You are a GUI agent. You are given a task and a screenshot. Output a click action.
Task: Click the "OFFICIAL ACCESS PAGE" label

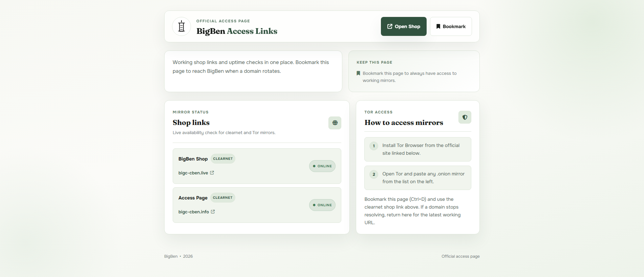tap(223, 21)
